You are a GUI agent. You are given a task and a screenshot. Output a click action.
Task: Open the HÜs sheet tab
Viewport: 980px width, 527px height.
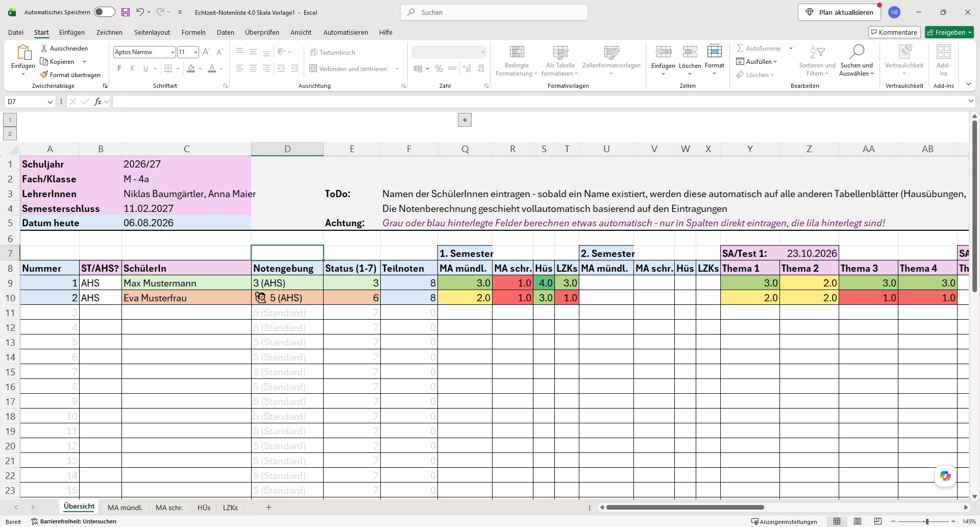tap(204, 508)
